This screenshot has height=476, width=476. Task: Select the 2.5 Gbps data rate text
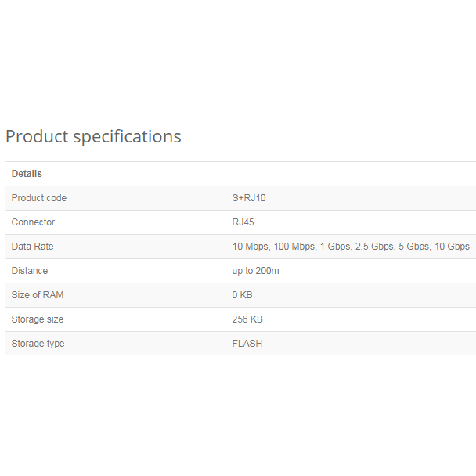tap(374, 247)
